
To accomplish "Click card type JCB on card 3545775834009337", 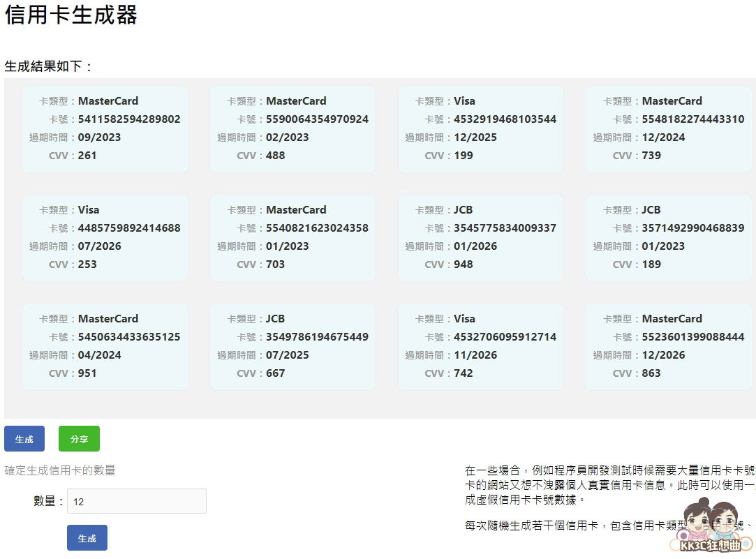I will tap(463, 209).
